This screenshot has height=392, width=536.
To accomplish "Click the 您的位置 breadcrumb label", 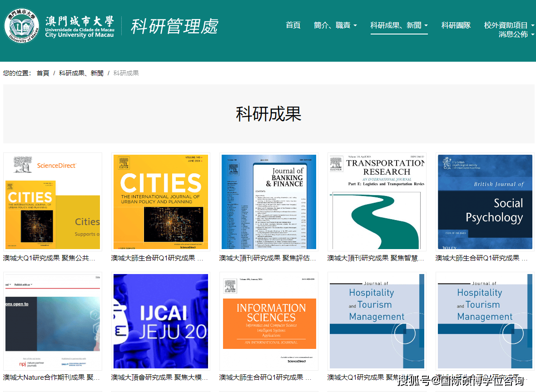I will tap(17, 73).
